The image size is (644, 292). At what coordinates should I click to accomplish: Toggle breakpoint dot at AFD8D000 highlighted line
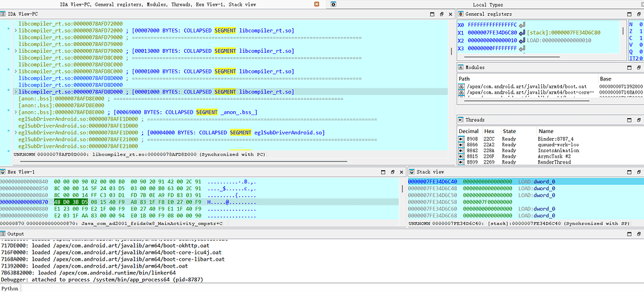(8, 90)
